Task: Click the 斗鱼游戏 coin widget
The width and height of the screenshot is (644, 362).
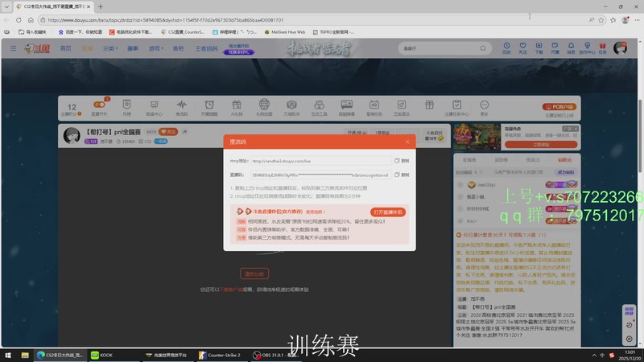Action: (434, 136)
